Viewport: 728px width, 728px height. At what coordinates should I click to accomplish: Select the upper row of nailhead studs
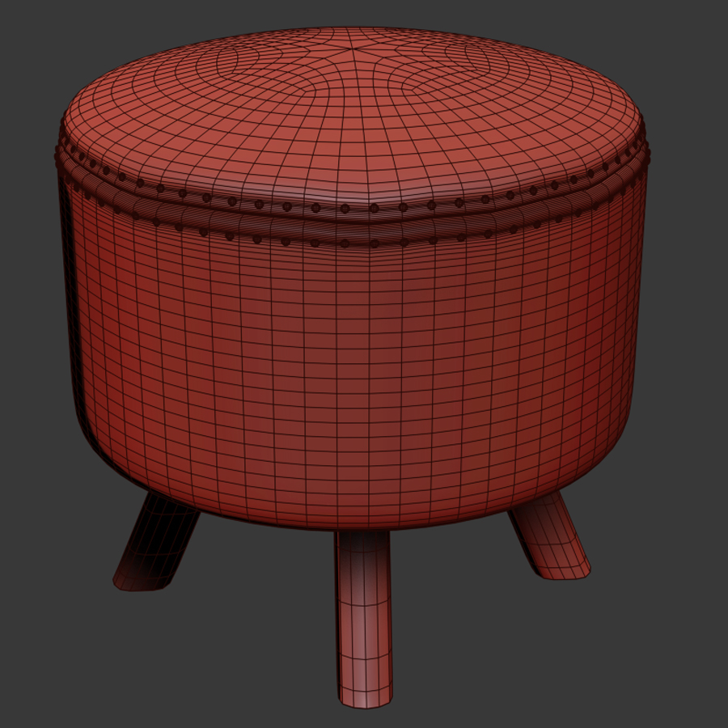[x=374, y=208]
